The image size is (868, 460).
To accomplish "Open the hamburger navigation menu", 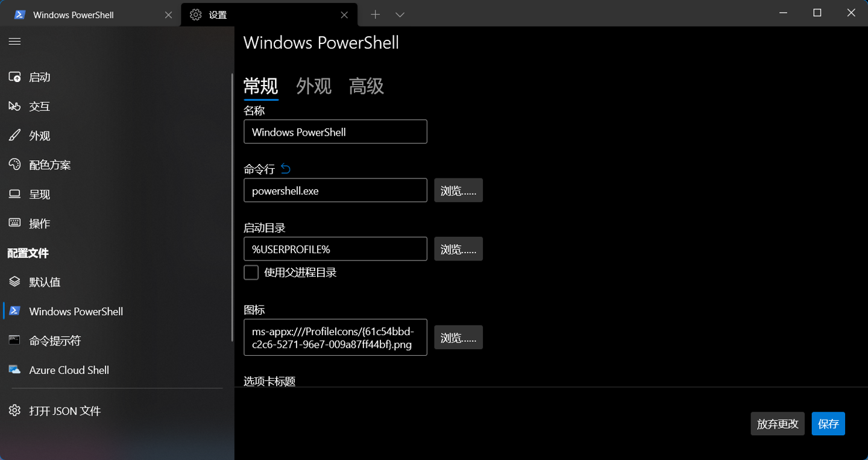I will pyautogui.click(x=14, y=42).
